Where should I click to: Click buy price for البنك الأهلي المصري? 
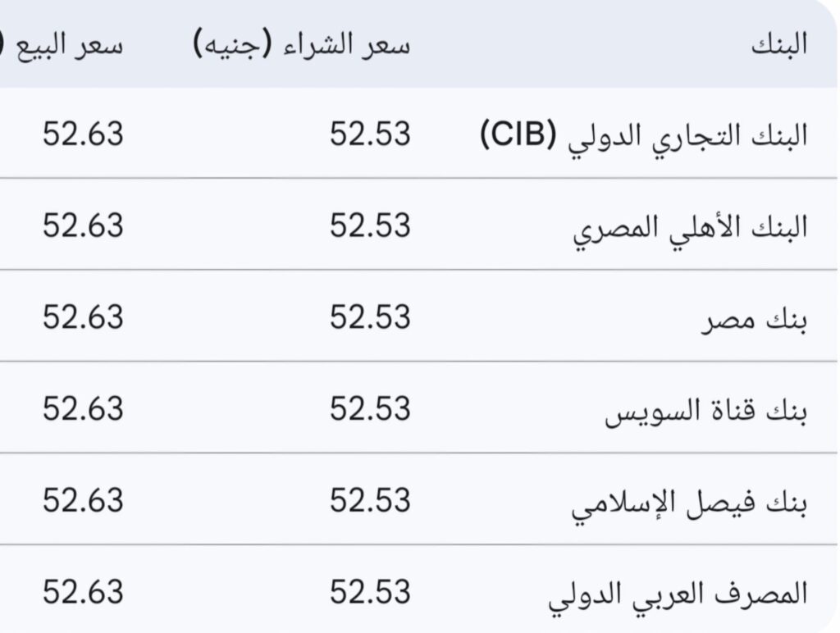370,225
